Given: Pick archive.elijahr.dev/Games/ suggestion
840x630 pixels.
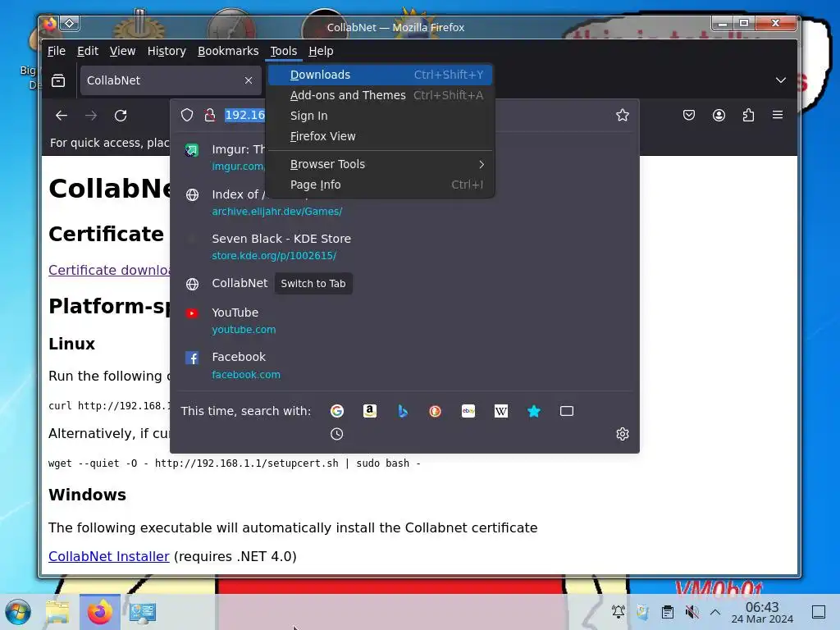Looking at the screenshot, I should tap(404, 202).
